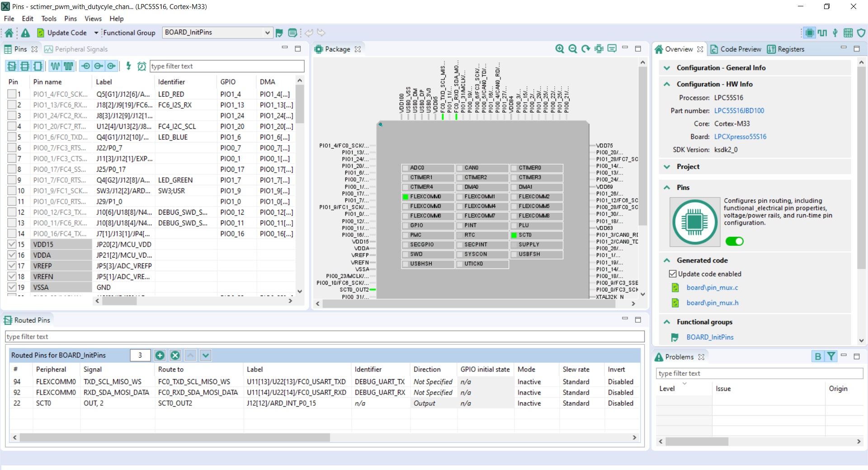Zoom in on the Package view

560,49
